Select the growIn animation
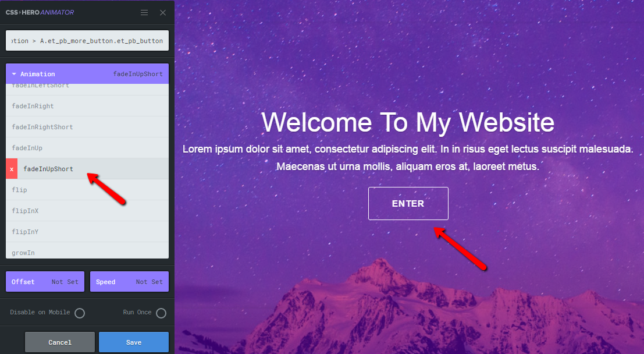Viewport: 644px width, 354px height. (x=87, y=251)
